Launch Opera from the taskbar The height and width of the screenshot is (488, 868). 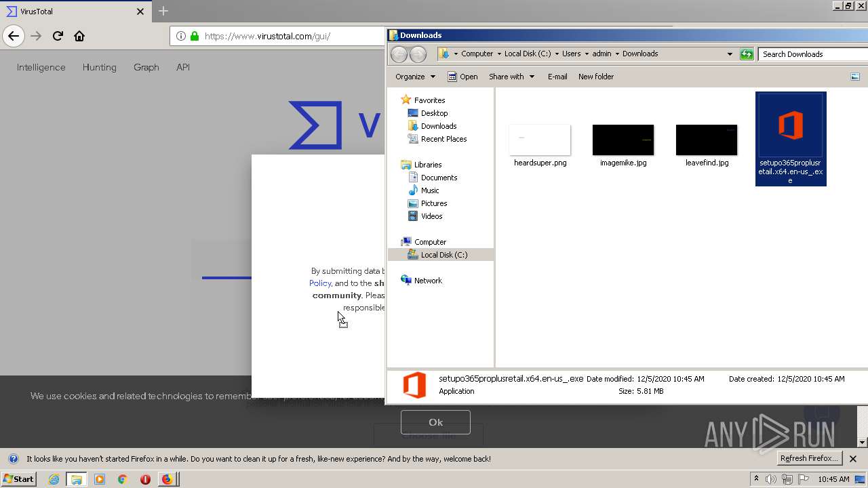coord(145,479)
